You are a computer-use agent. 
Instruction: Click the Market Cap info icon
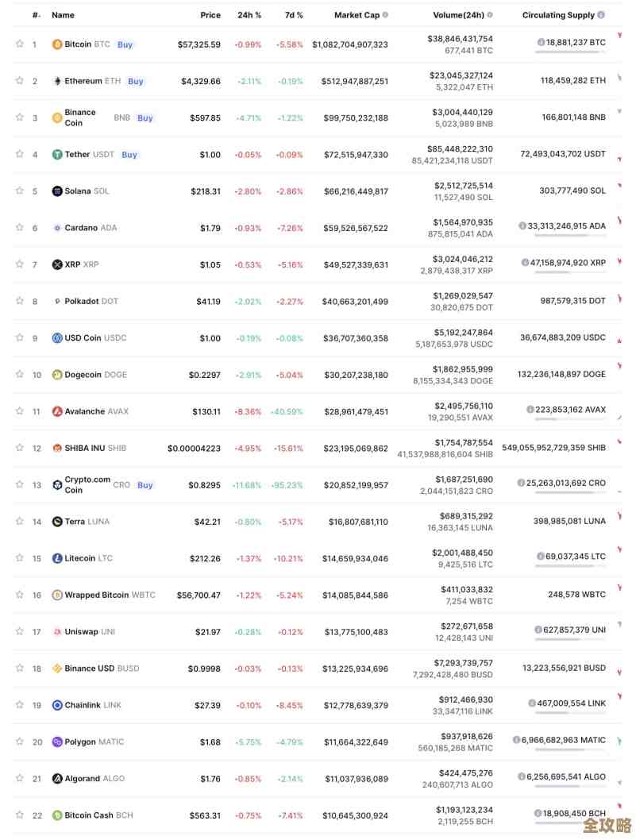coord(385,15)
